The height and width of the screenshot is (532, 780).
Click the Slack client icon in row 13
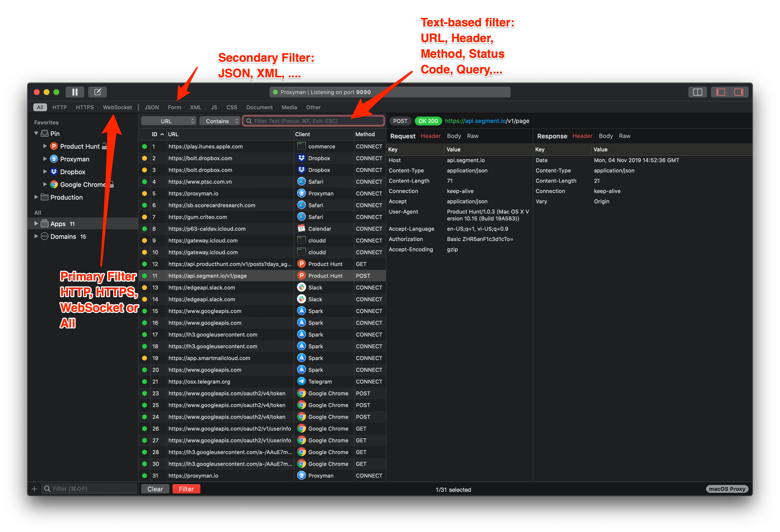(x=301, y=287)
